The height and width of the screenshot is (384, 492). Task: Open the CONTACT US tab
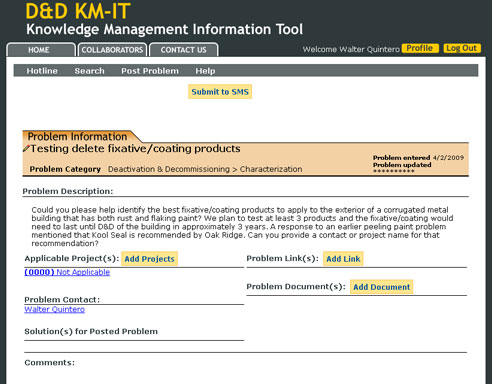tap(184, 50)
